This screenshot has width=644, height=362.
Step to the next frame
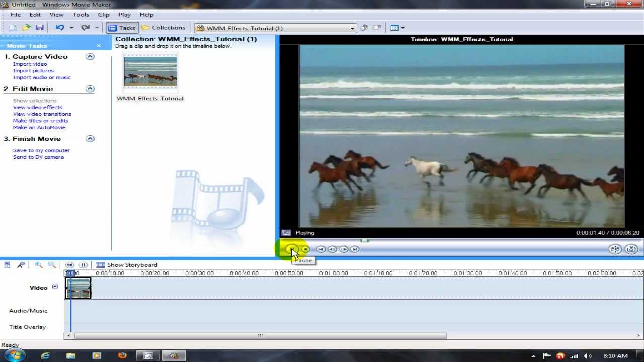(x=344, y=249)
